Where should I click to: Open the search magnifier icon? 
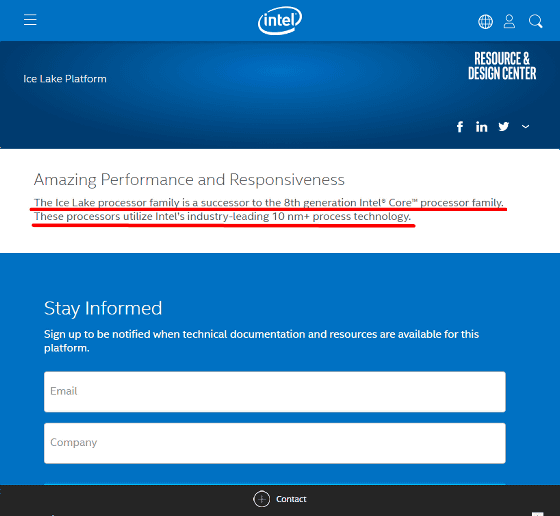point(535,21)
